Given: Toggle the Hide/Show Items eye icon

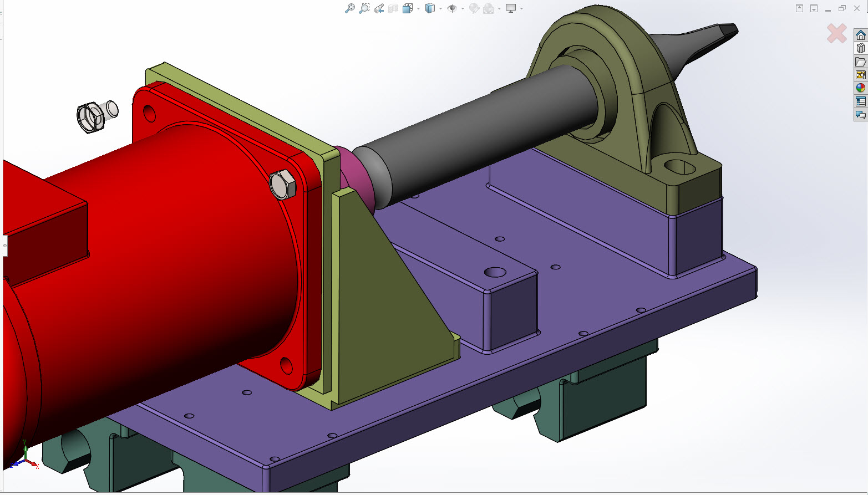Looking at the screenshot, I should pyautogui.click(x=452, y=8).
